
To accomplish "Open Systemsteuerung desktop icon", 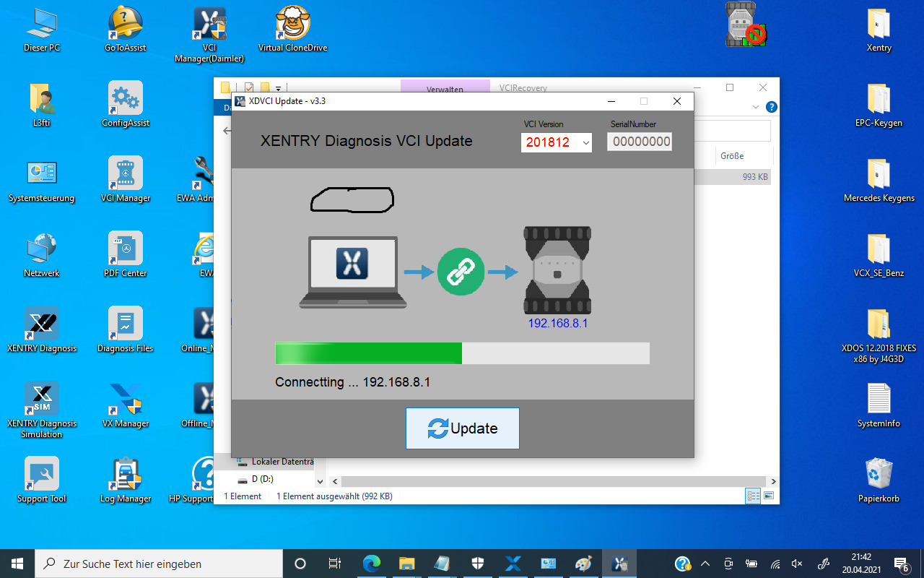I will [x=42, y=180].
